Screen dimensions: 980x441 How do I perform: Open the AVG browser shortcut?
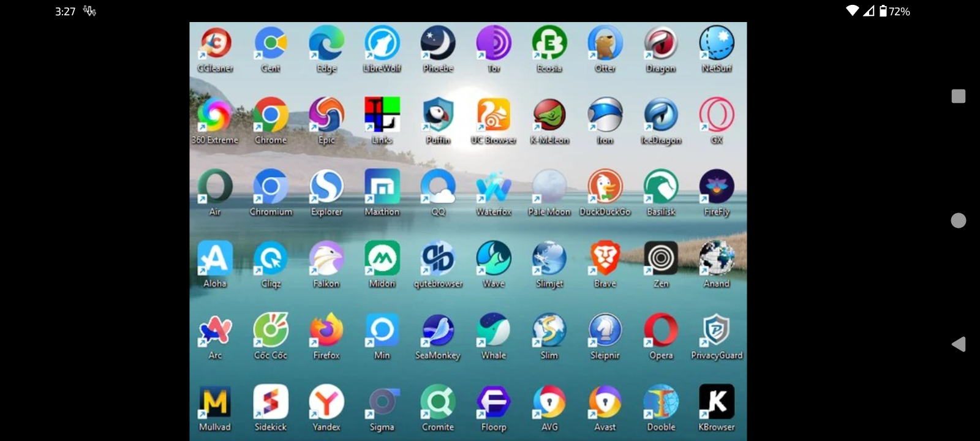pyautogui.click(x=549, y=401)
